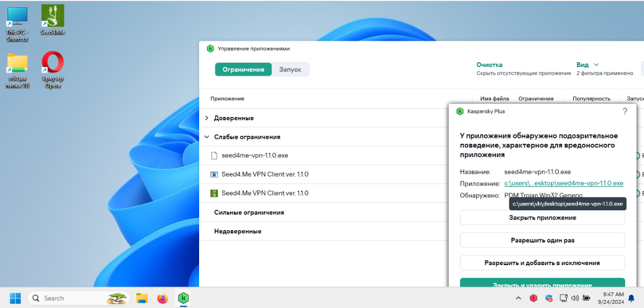
Task: Switch to the 'Ограничения' tab
Action: (x=244, y=70)
